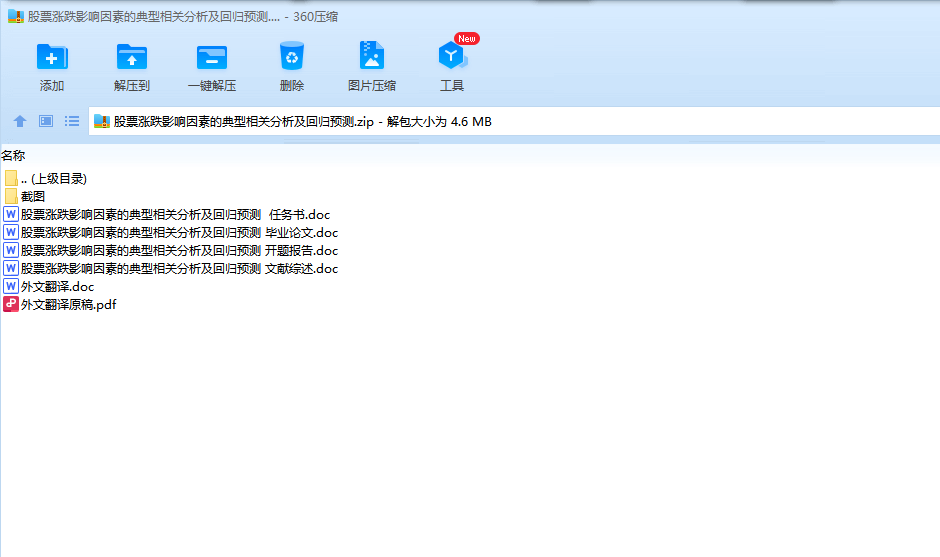Viewport: 940px width, 557px height.
Task: Click the zip archive icon in the address bar
Action: coord(102,122)
